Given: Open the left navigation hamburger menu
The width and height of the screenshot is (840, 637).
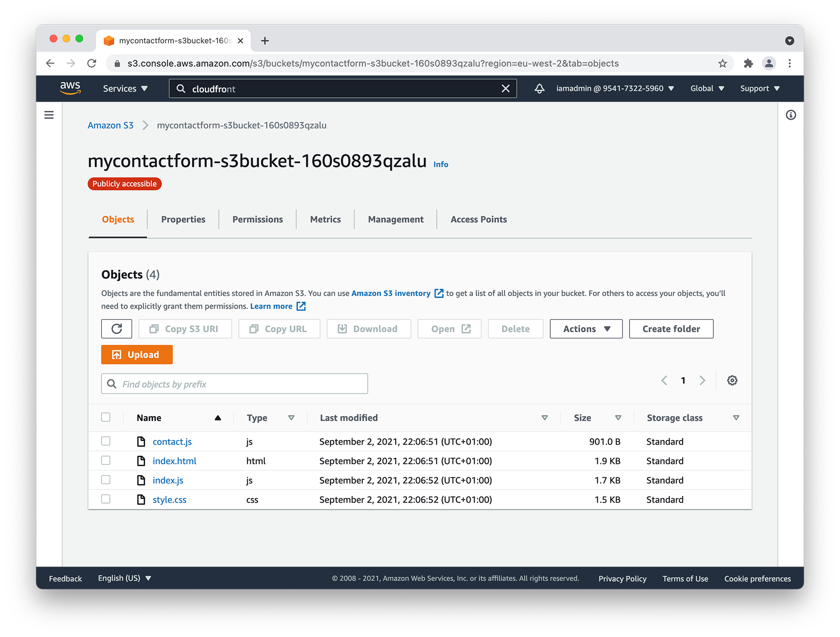Looking at the screenshot, I should coord(49,115).
